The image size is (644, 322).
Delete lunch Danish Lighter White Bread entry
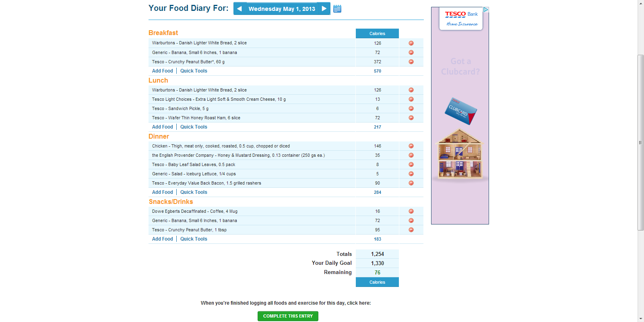(x=411, y=90)
